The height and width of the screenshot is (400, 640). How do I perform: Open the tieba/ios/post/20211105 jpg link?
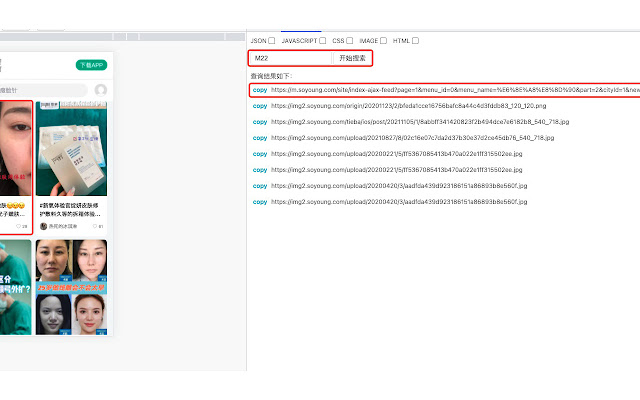[420, 122]
